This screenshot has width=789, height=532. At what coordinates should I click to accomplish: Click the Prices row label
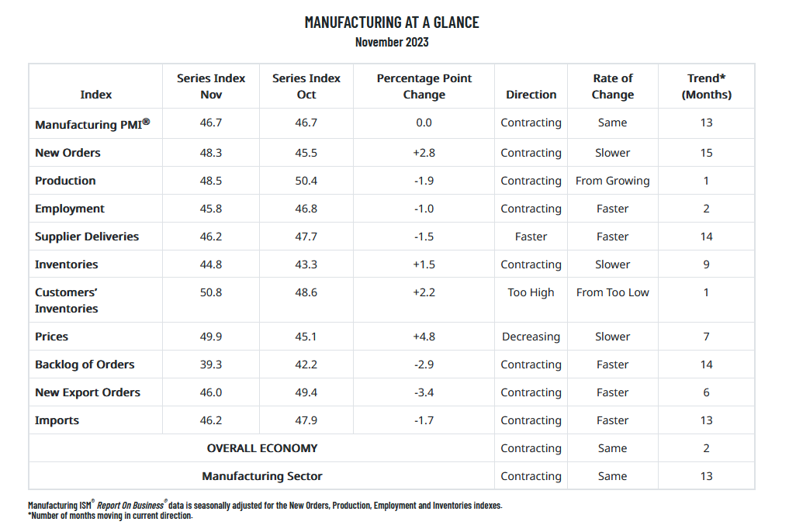[x=51, y=337]
